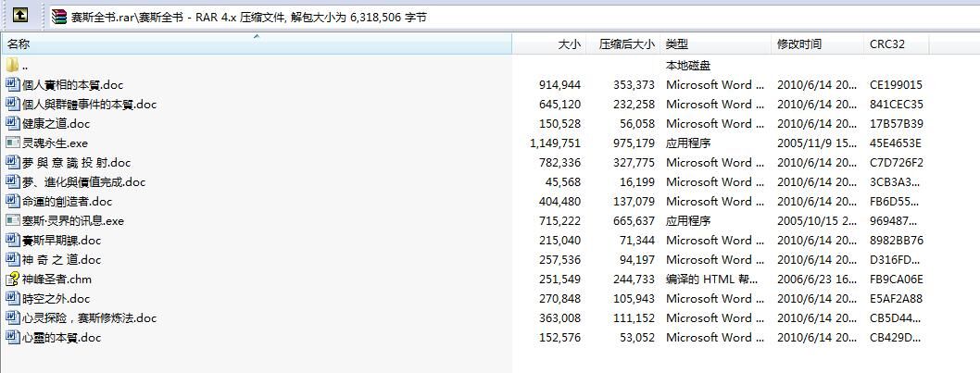980x373 pixels.
Task: Select the 健康之道.doc Word document icon
Action: point(12,124)
